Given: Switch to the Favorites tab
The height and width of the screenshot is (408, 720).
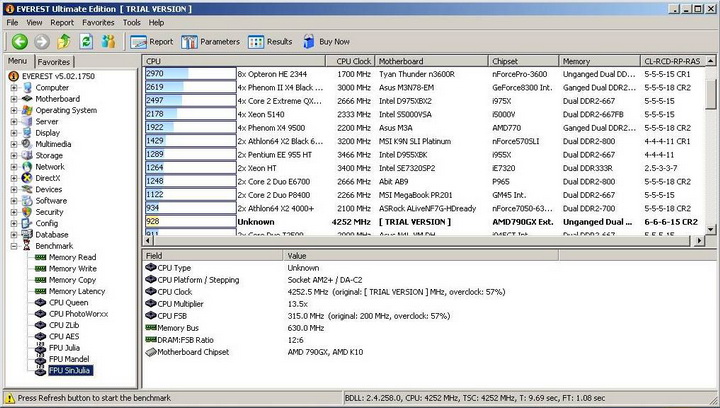Looking at the screenshot, I should click(x=54, y=62).
